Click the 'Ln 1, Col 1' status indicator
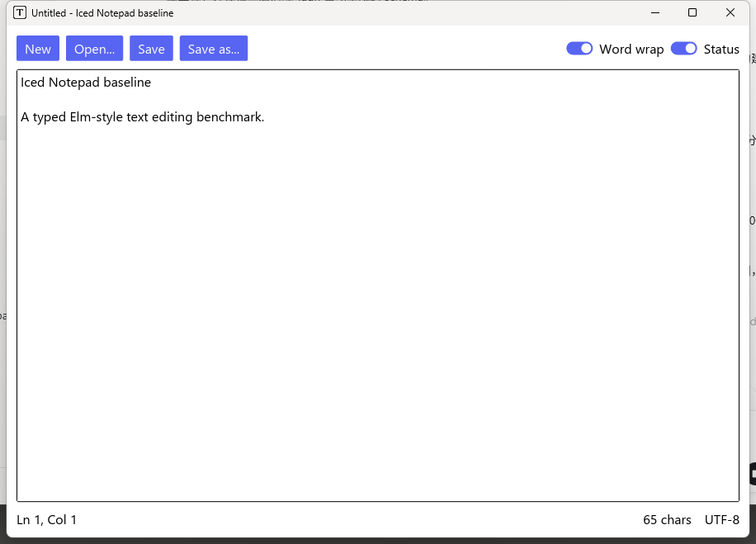The height and width of the screenshot is (544, 756). [47, 520]
